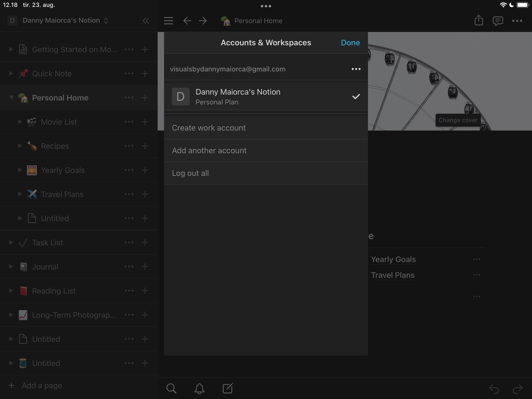Screen dimensions: 532x399
Task: Collapse the sidebar with double chevron icon
Action: pyautogui.click(x=146, y=21)
